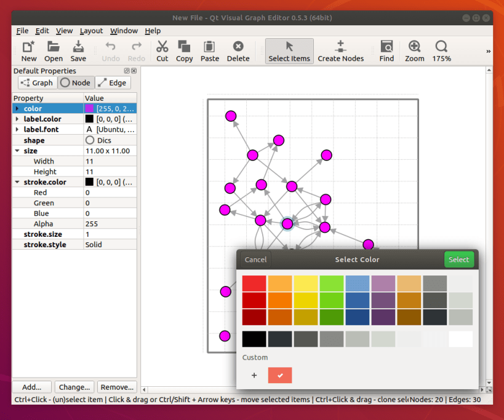Open the Help menu
The width and height of the screenshot is (504, 420).
153,31
